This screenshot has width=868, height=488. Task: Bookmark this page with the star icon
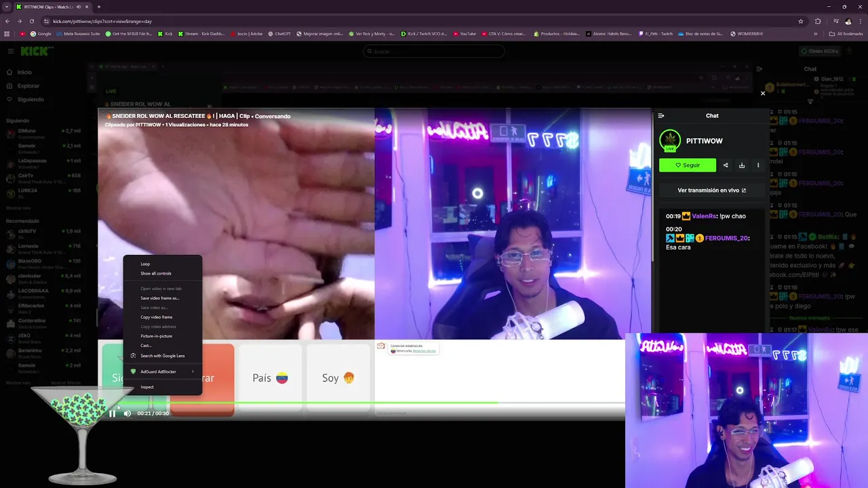click(801, 21)
